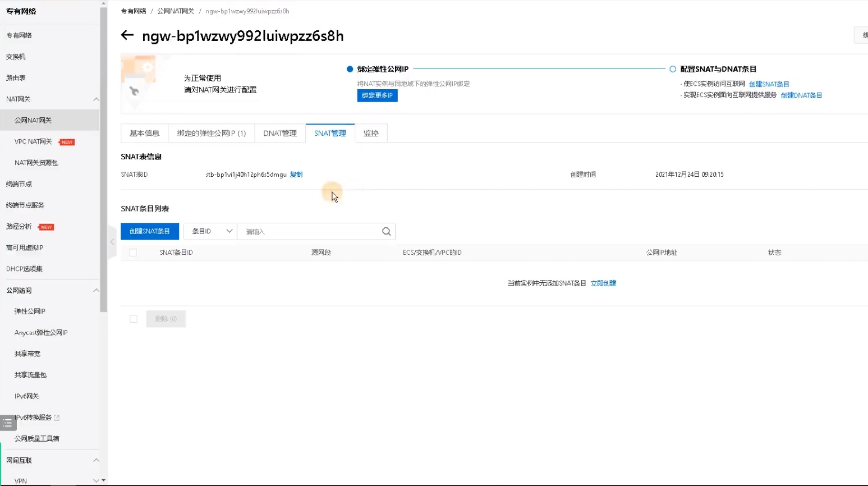Check the select-all checkbox in SNAT table header
Image resolution: width=868 pixels, height=486 pixels.
point(133,253)
